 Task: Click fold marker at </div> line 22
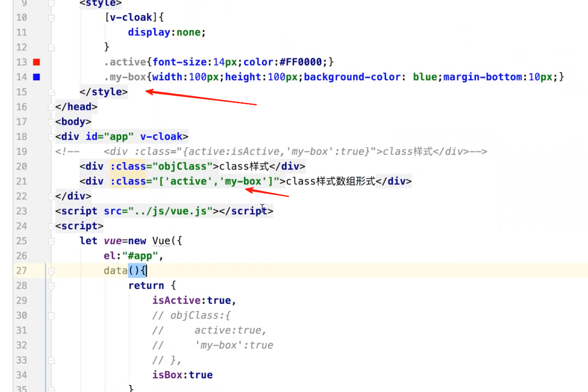click(51, 196)
